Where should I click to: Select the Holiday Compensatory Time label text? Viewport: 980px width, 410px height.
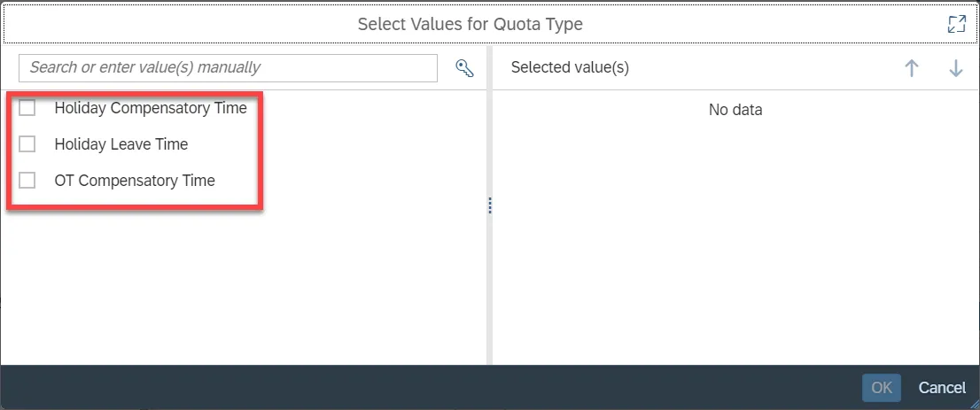click(x=150, y=108)
